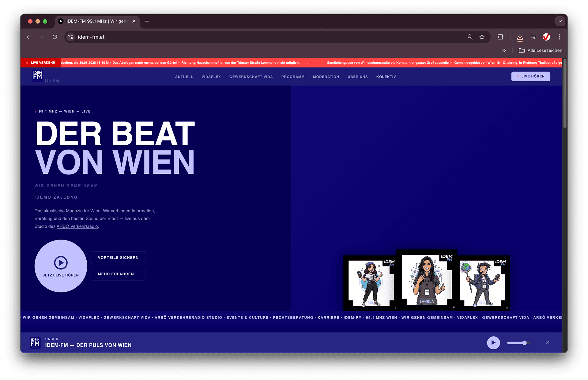588x380 pixels.
Task: Bookmark this page with the star icon
Action: [482, 37]
